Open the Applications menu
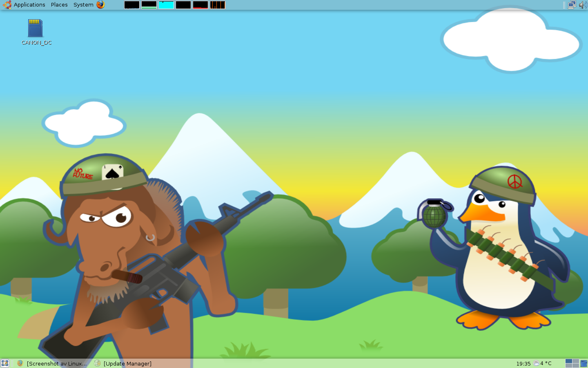 coord(29,5)
